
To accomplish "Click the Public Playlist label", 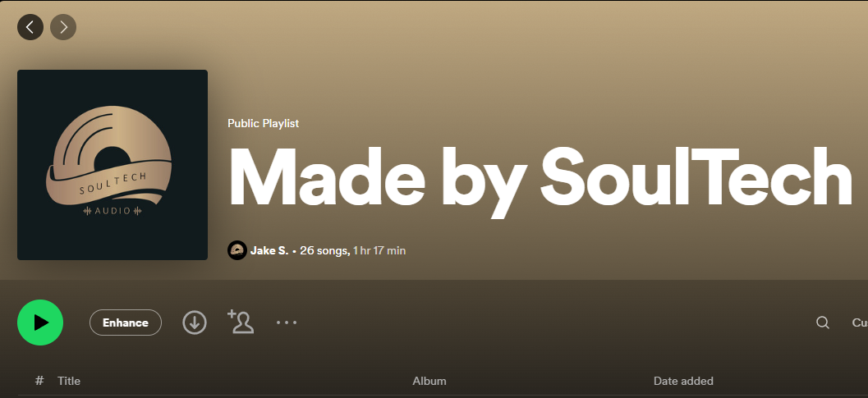I will (x=264, y=123).
